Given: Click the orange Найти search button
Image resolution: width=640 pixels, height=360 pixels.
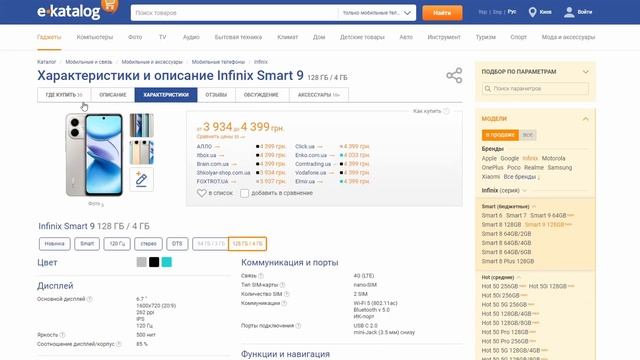Looking at the screenshot, I should pyautogui.click(x=442, y=13).
